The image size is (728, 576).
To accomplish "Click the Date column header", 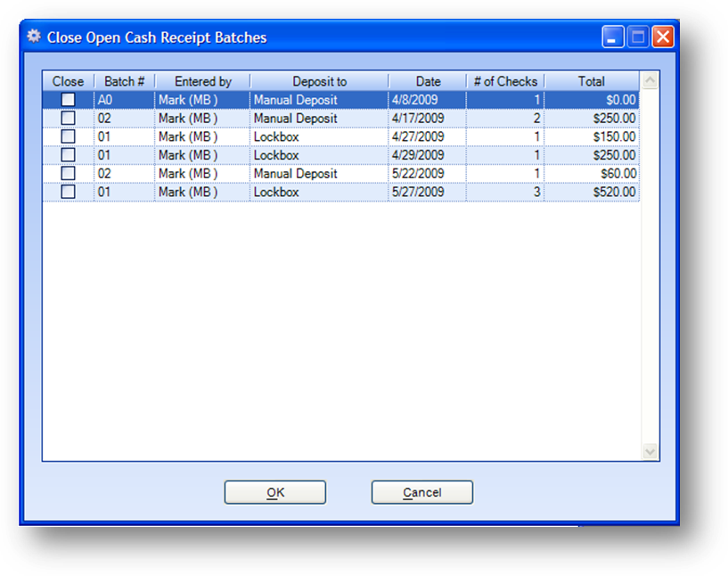I will click(x=428, y=81).
